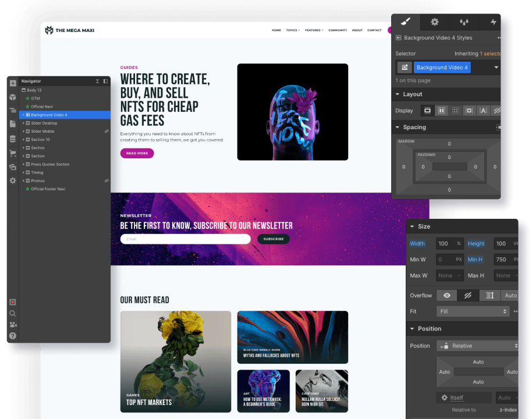Open the Fit Fill dropdown
532x419 pixels.
pyautogui.click(x=473, y=311)
